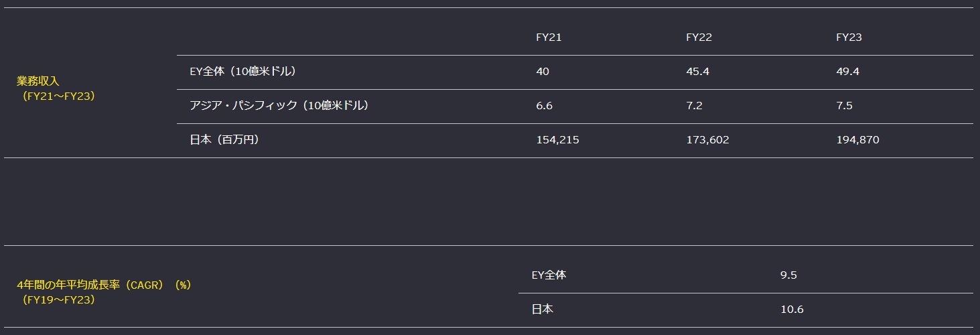Click the FY21 column header
This screenshot has width=980, height=335.
click(x=549, y=38)
